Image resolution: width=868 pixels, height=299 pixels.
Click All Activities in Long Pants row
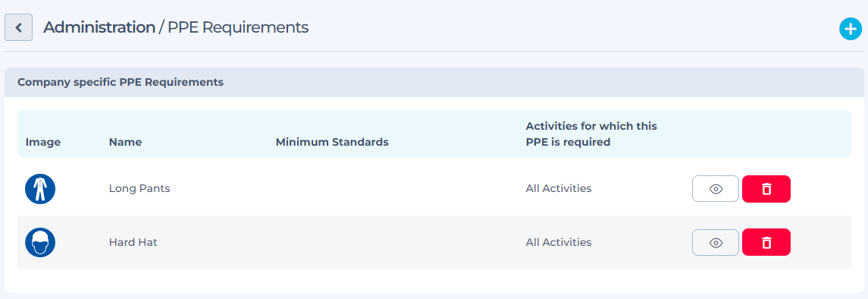click(559, 188)
